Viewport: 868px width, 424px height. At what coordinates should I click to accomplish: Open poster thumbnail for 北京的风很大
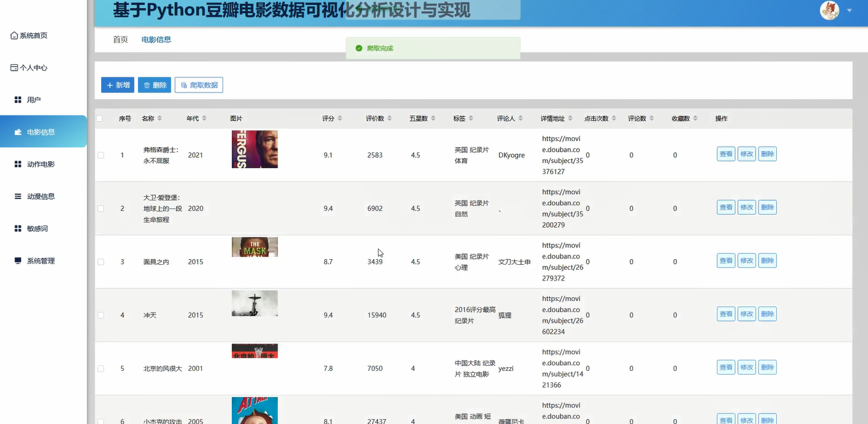[x=254, y=351]
